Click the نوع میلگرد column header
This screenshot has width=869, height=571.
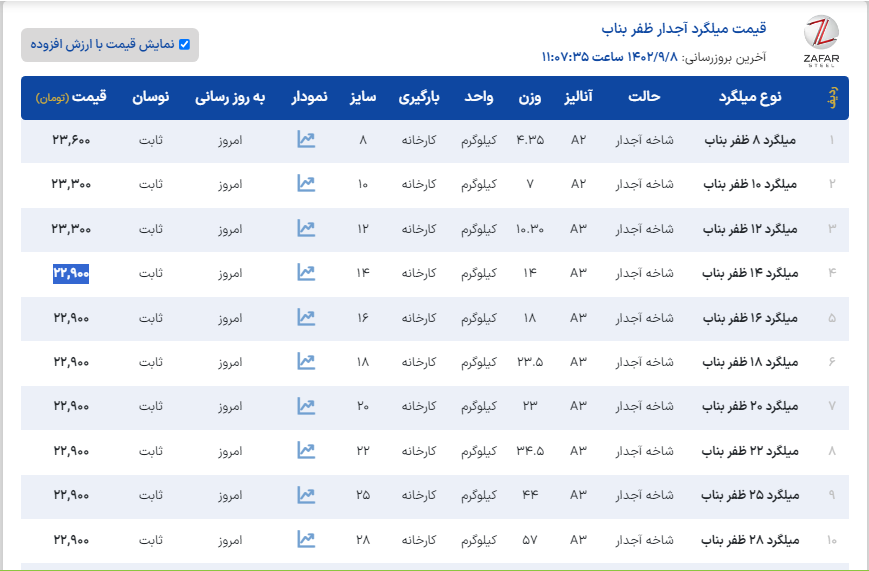(x=750, y=98)
